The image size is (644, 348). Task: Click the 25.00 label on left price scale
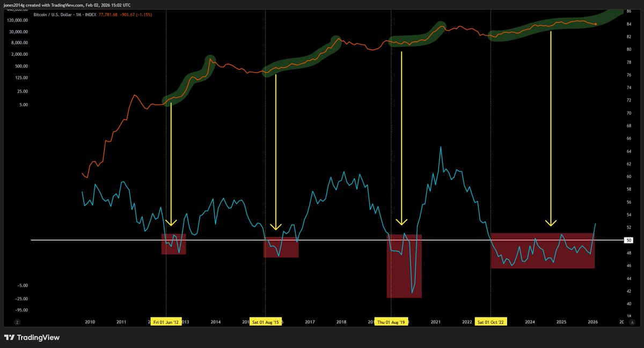[23, 92]
